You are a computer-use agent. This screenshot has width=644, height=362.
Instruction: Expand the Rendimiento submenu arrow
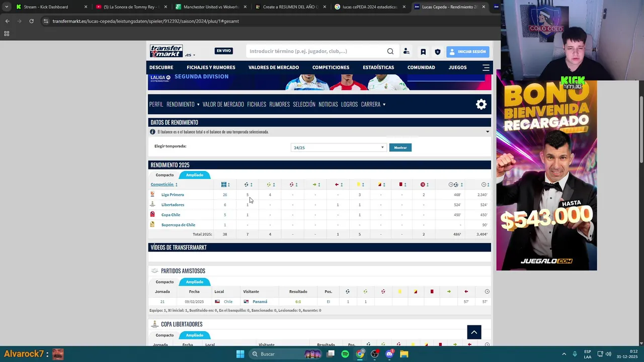[198, 105]
